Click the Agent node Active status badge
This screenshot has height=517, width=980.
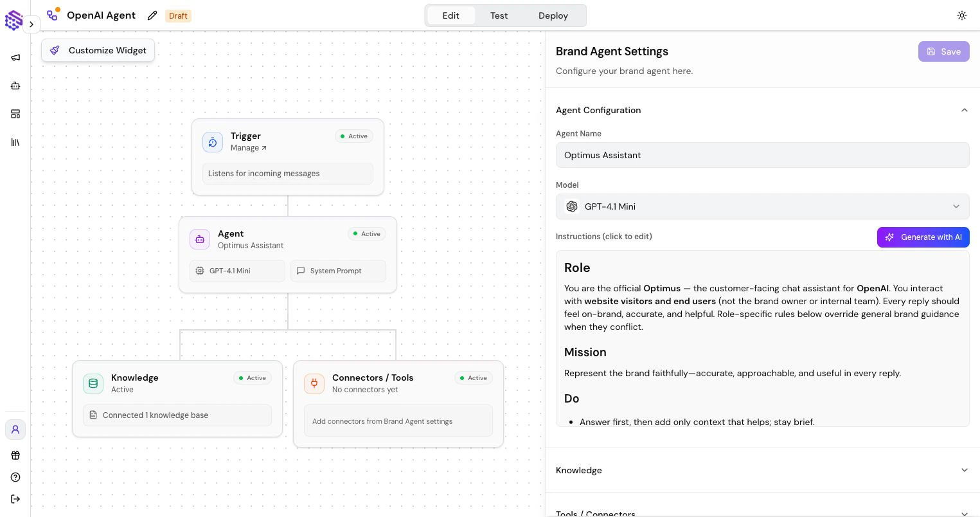(x=367, y=234)
